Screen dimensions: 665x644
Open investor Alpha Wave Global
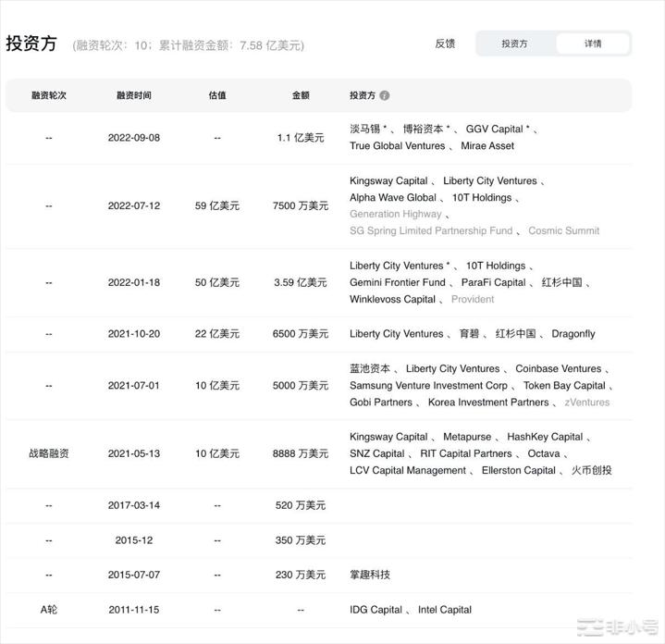click(393, 198)
